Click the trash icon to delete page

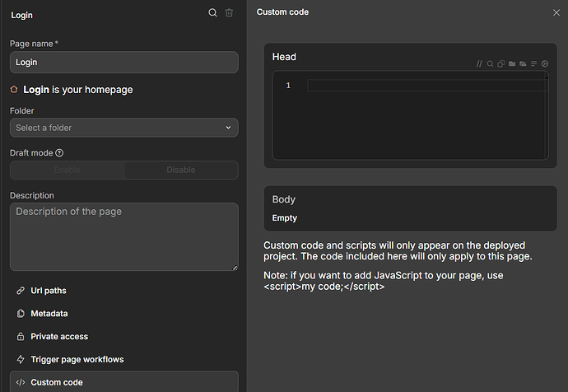[230, 13]
